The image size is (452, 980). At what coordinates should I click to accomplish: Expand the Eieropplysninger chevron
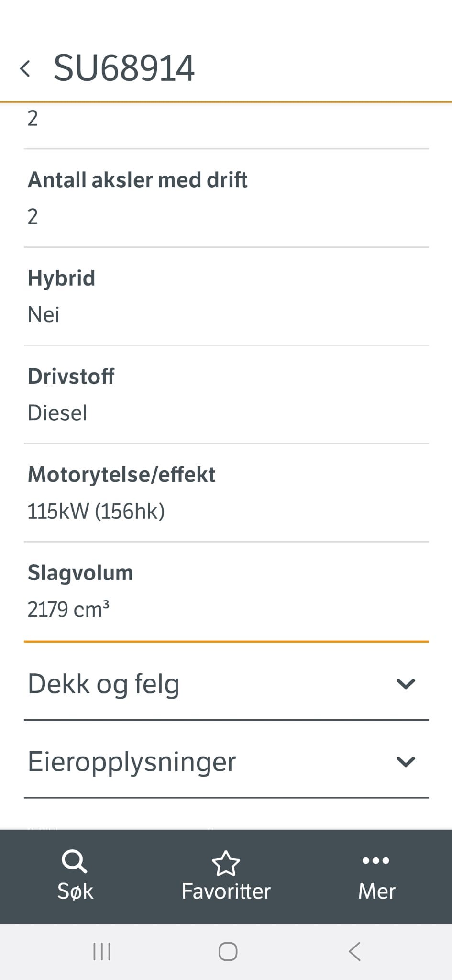(x=406, y=761)
